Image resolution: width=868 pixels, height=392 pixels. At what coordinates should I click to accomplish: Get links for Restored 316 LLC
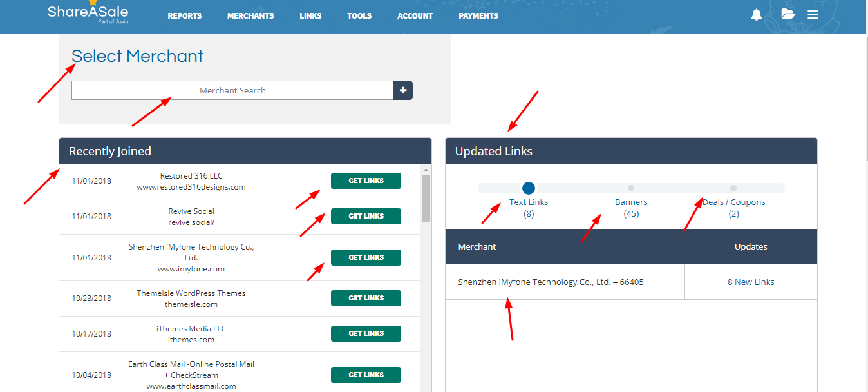click(x=366, y=181)
